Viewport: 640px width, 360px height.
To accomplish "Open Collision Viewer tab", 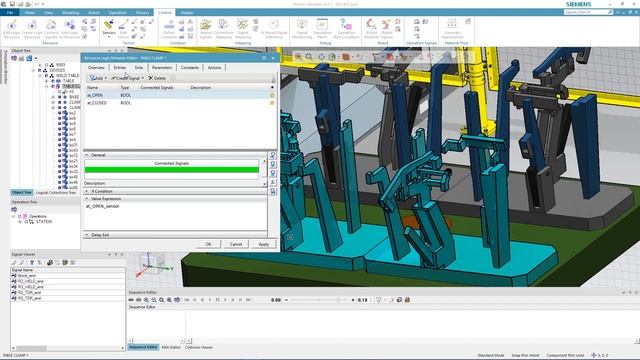I will pyautogui.click(x=199, y=347).
